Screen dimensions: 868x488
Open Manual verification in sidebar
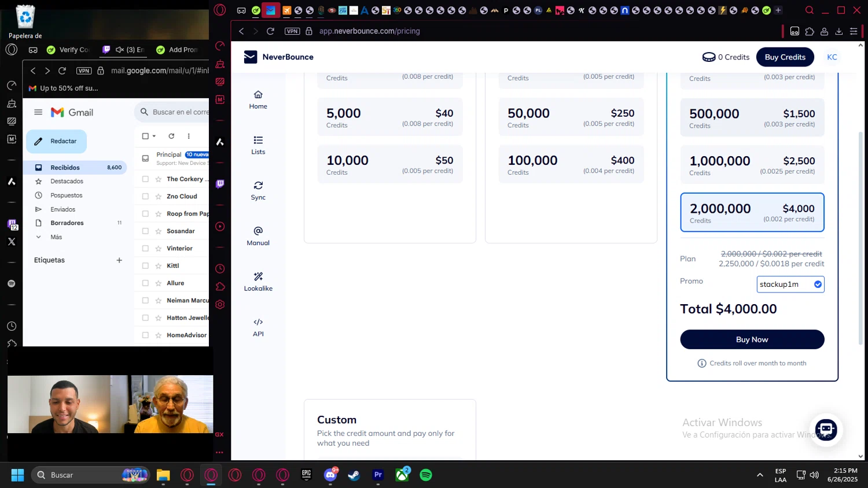(x=258, y=236)
